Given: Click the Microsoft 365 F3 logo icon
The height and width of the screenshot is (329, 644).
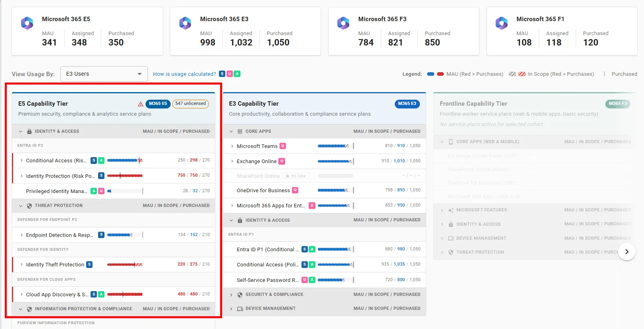Looking at the screenshot, I should click(343, 23).
